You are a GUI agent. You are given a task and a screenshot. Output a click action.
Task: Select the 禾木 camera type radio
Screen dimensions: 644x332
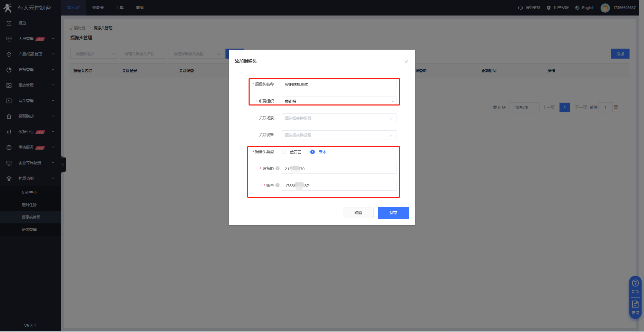[312, 152]
